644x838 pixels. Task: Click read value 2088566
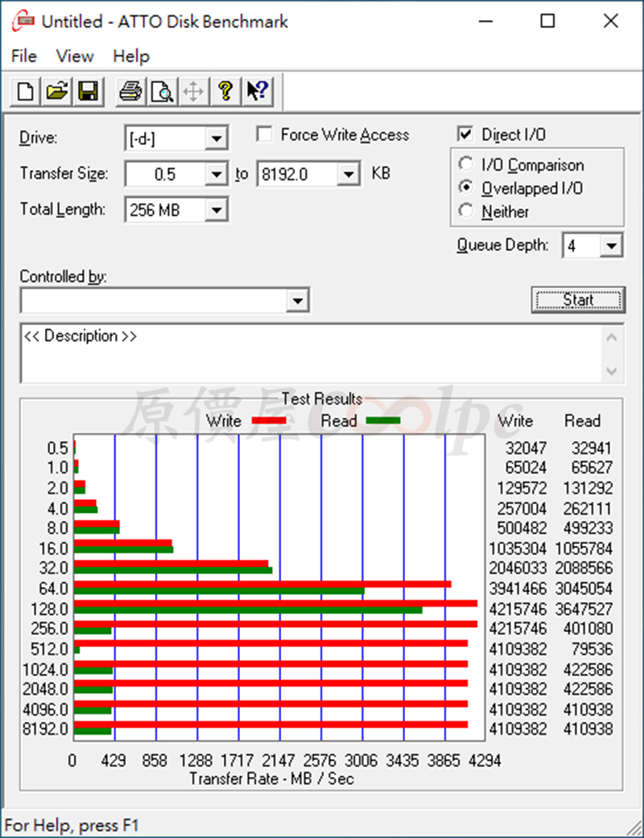584,568
